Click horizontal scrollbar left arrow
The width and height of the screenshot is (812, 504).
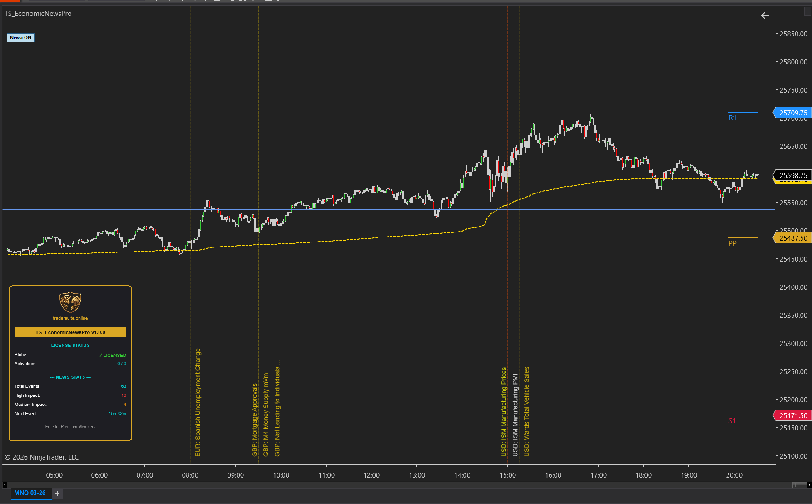pos(5,485)
